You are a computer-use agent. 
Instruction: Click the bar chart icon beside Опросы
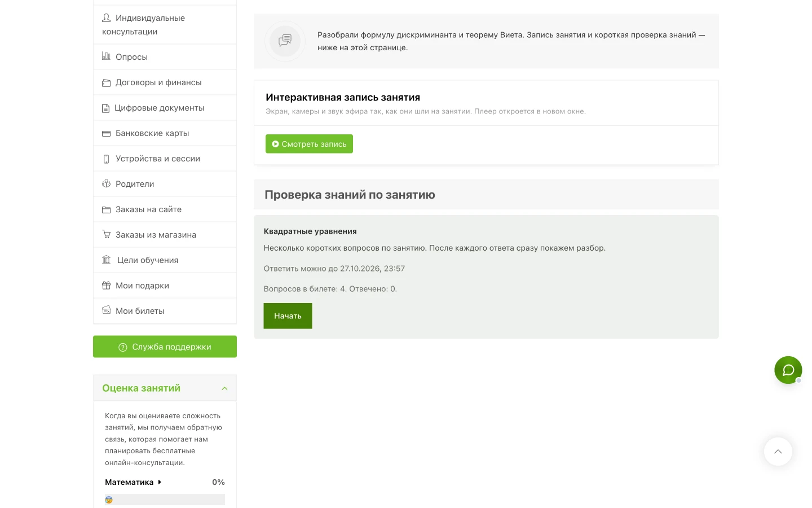coord(106,56)
